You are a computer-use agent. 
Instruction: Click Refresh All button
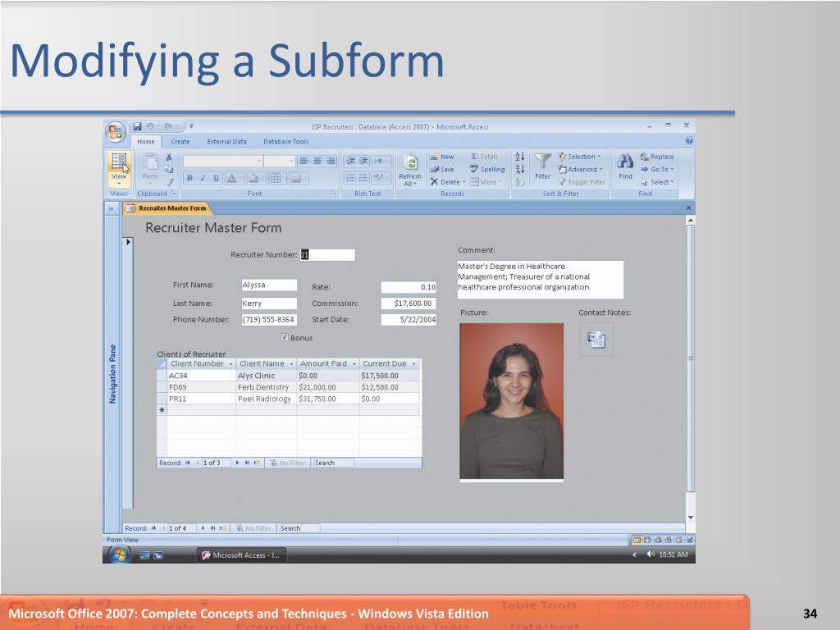[410, 170]
